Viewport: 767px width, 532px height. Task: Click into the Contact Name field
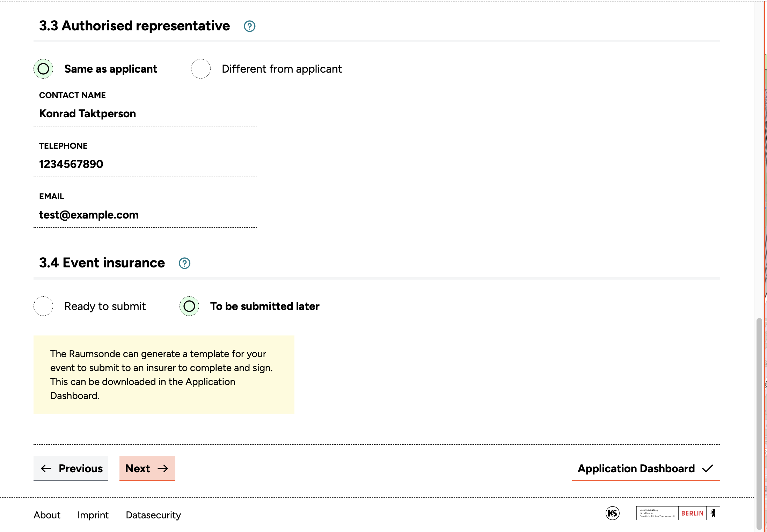145,114
